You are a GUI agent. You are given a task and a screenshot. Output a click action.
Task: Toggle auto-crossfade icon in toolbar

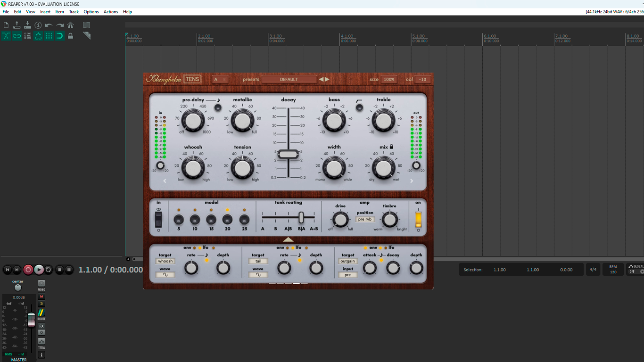6,36
